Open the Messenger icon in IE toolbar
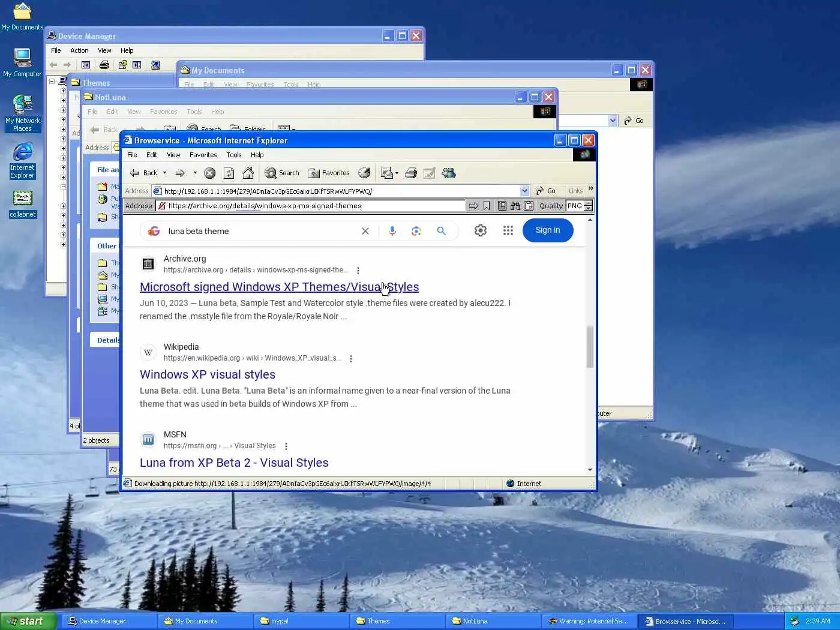840x630 pixels. [449, 173]
